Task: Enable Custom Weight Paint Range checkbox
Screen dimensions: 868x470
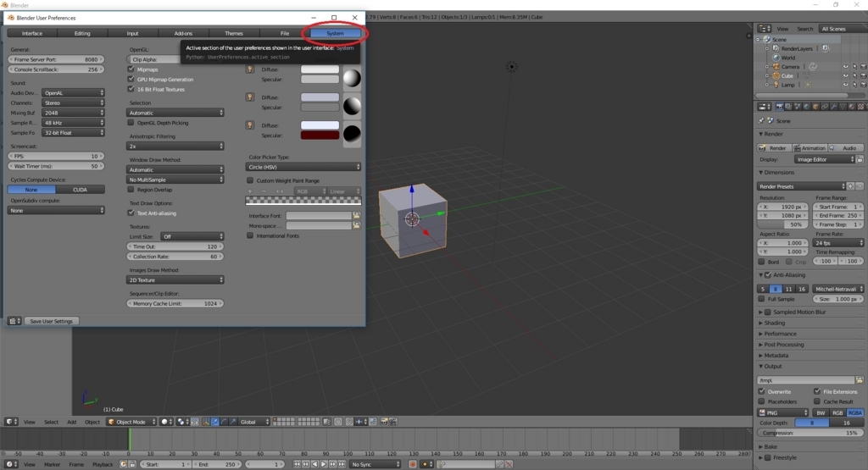Action: click(x=250, y=180)
